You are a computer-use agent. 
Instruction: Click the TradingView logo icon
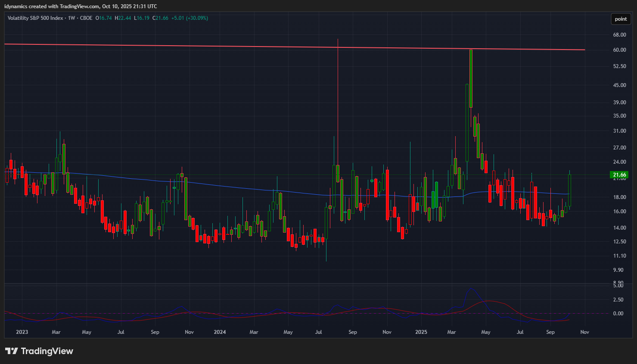(x=12, y=351)
